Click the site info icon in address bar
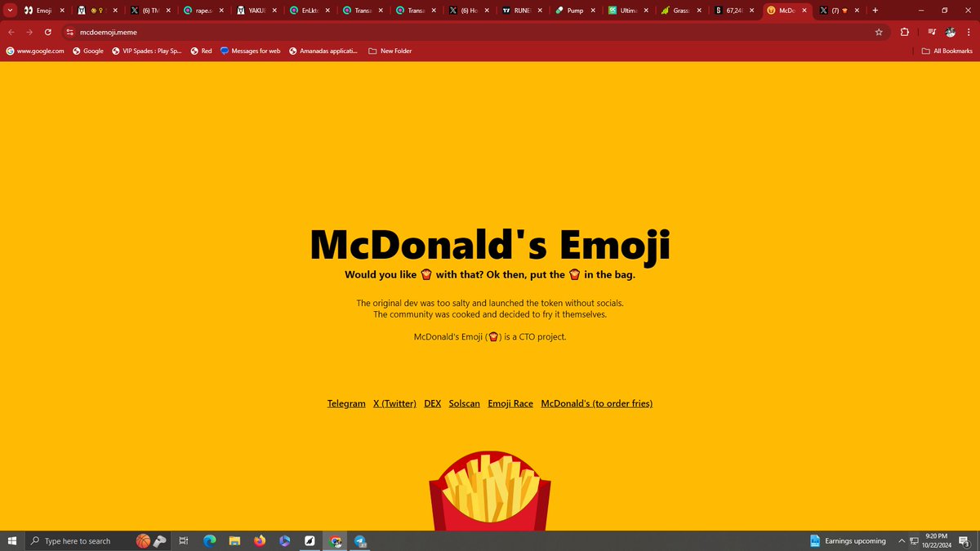 (x=70, y=32)
